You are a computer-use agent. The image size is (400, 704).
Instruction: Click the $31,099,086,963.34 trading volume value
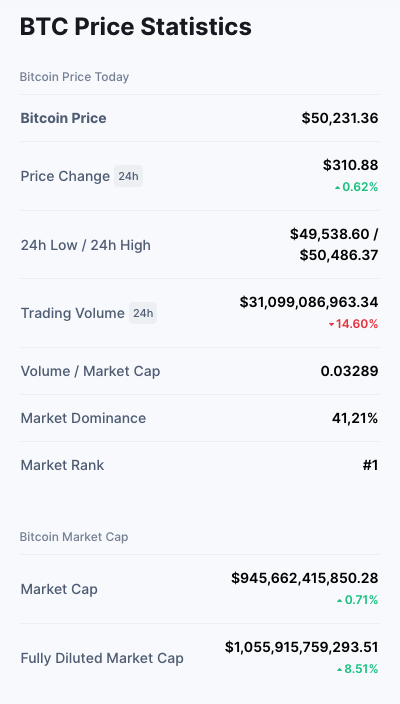309,302
